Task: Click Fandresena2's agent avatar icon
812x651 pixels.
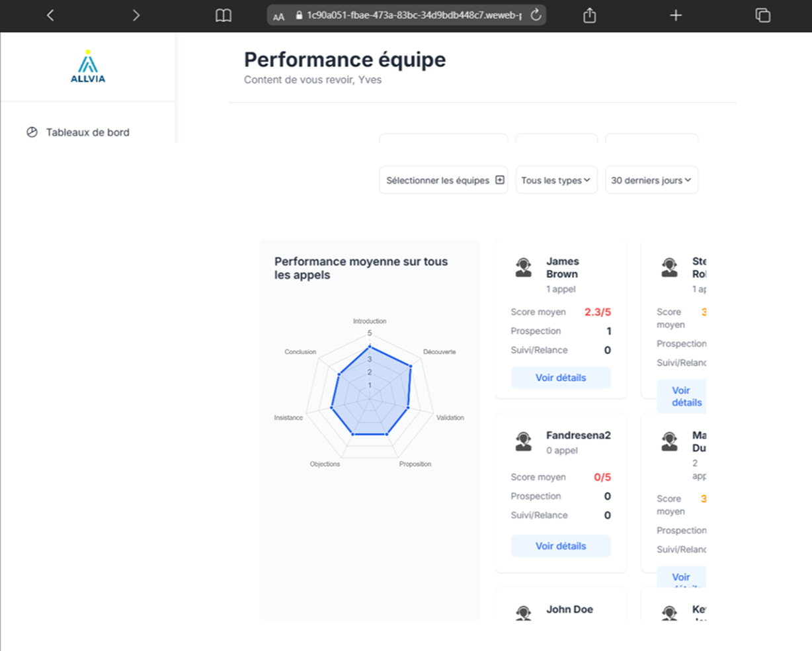Action: tap(524, 441)
